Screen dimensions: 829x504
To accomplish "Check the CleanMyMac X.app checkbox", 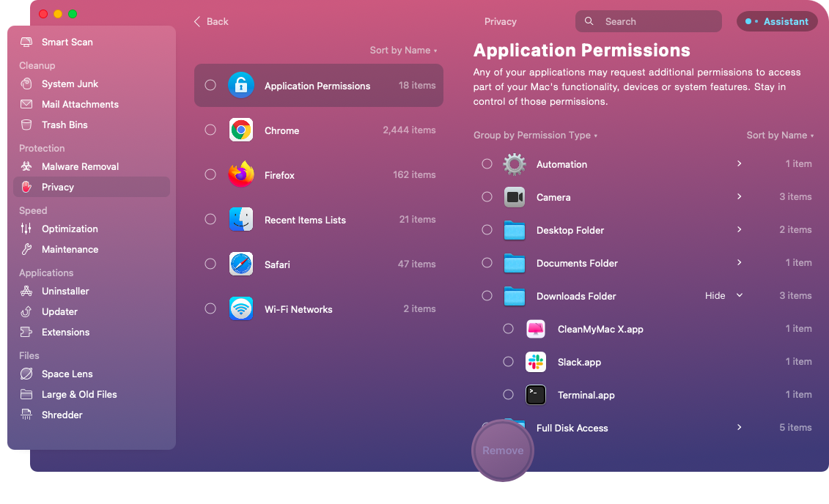I will pyautogui.click(x=508, y=329).
